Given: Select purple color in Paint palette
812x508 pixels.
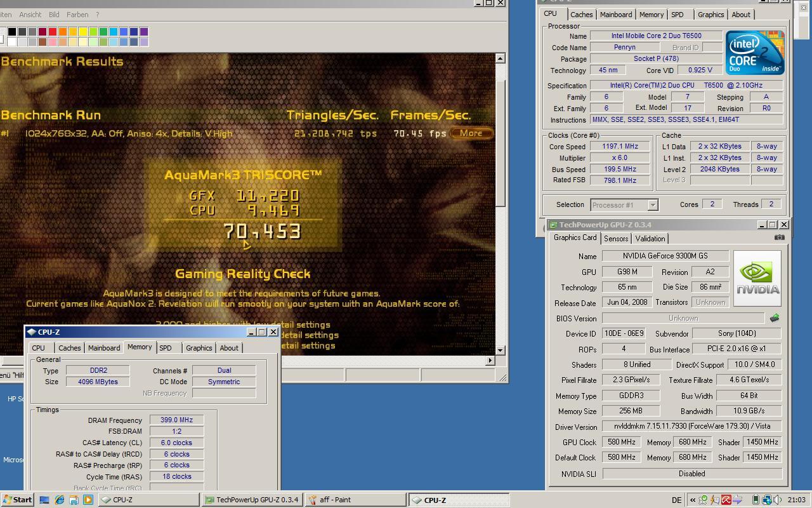Looking at the screenshot, I should (x=144, y=32).
